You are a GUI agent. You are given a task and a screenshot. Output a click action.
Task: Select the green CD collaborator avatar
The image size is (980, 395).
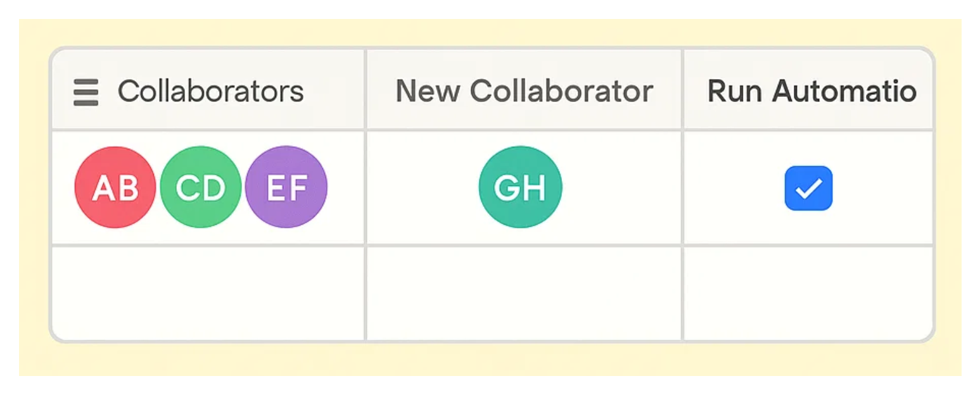pyautogui.click(x=200, y=187)
